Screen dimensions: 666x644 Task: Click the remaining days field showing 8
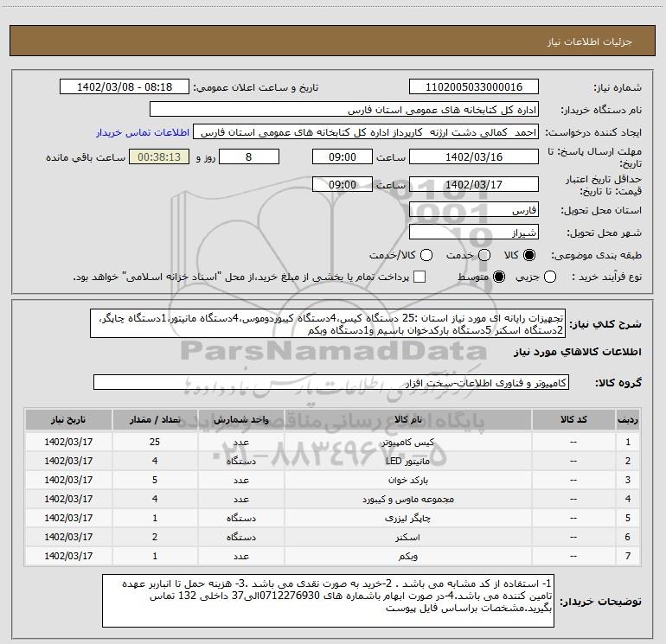pos(249,156)
